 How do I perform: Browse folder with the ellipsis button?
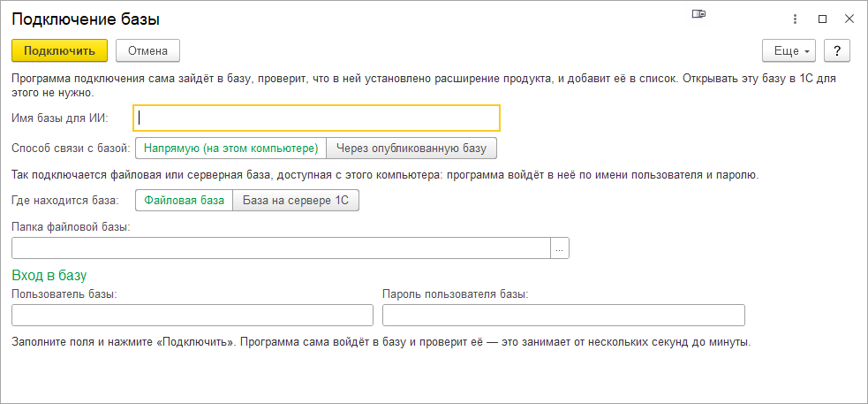(x=560, y=248)
